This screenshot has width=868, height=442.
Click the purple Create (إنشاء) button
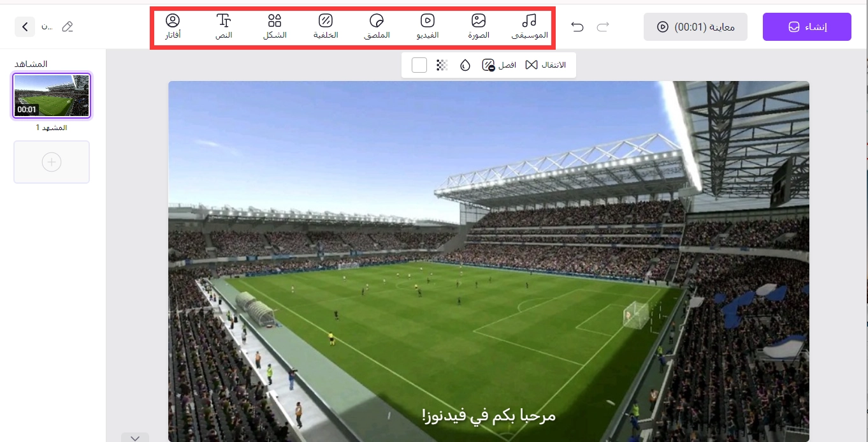(x=807, y=27)
